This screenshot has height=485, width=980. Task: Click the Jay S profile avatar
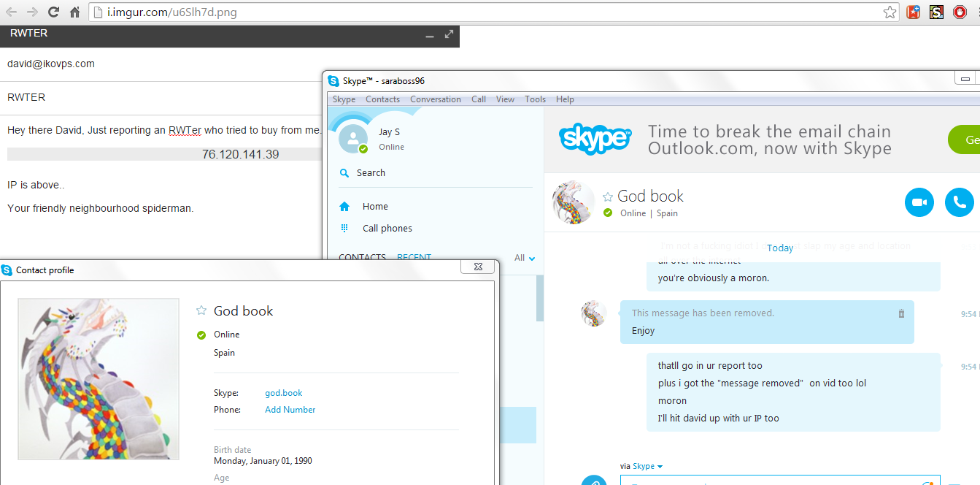pyautogui.click(x=353, y=139)
